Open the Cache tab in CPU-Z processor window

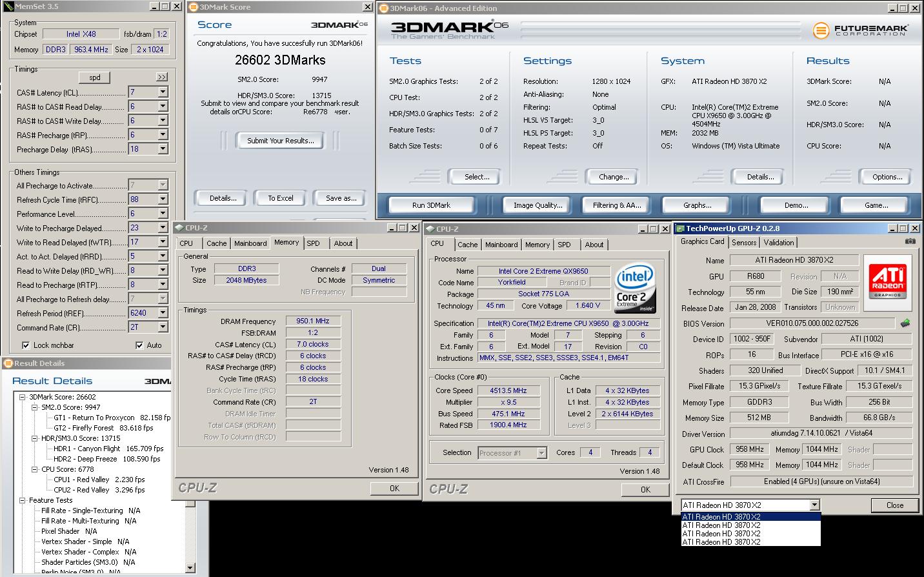click(468, 245)
